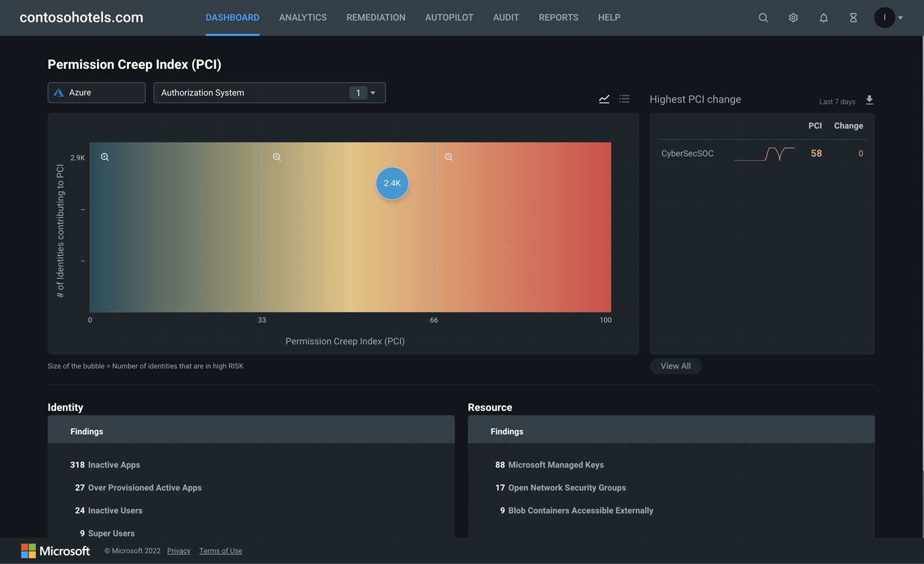Open the Terms of Use link
Viewport: 924px width, 564px height.
[x=221, y=551]
